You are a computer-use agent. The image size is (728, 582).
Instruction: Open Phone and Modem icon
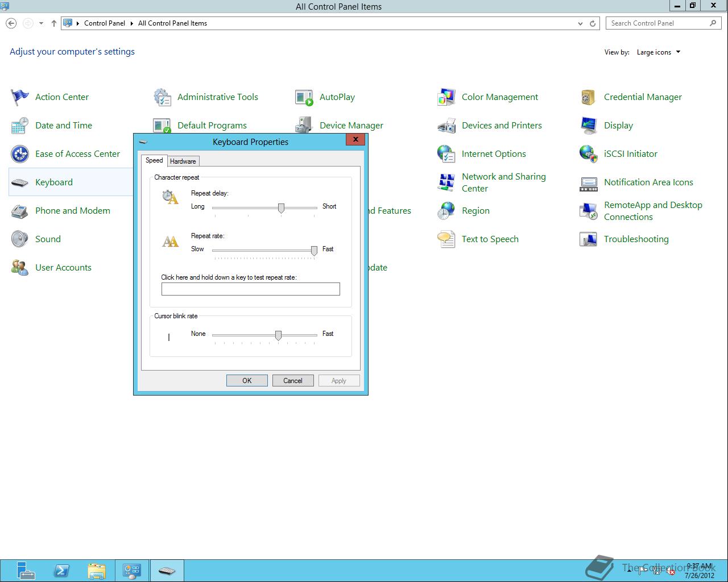(20, 211)
